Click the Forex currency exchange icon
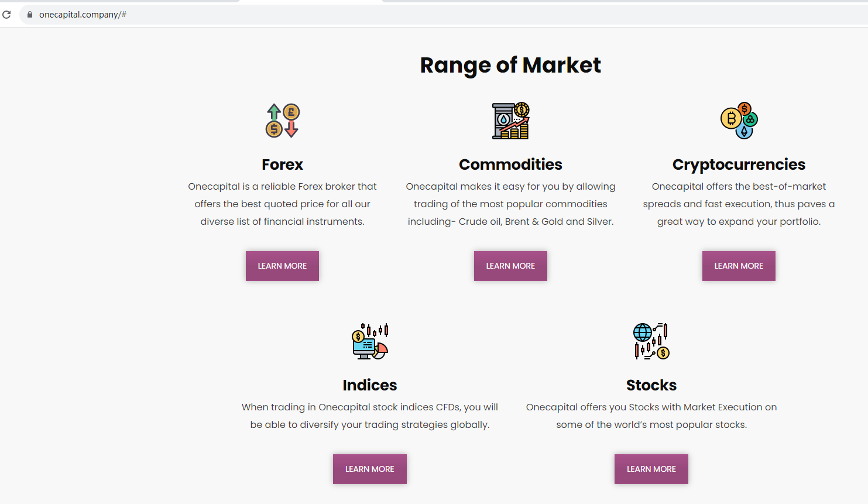Screen dimensions: 868x504 [283, 121]
